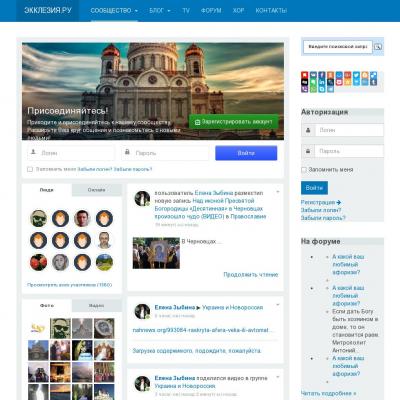Share via LinkedIn icon
The image size is (400, 400).
click(x=322, y=82)
